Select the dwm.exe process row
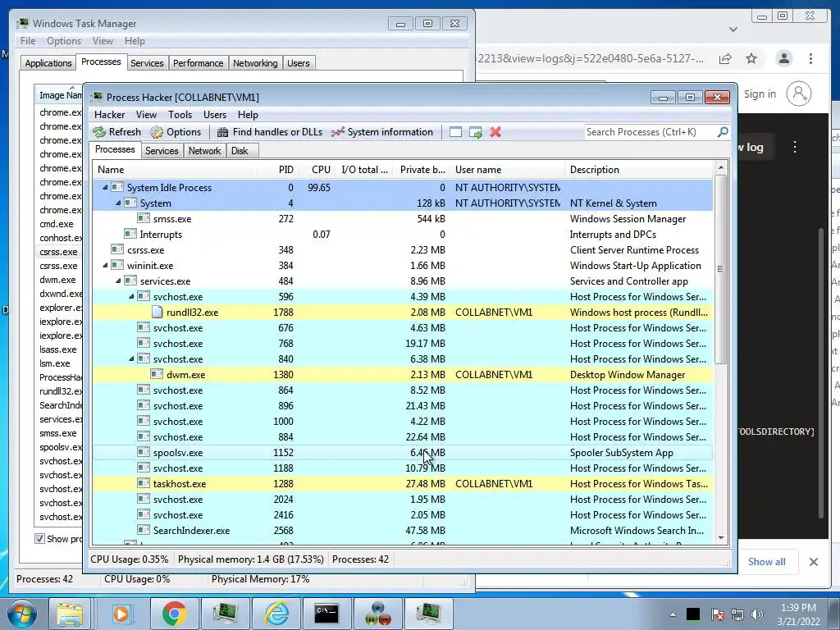The width and height of the screenshot is (840, 630). pyautogui.click(x=402, y=374)
